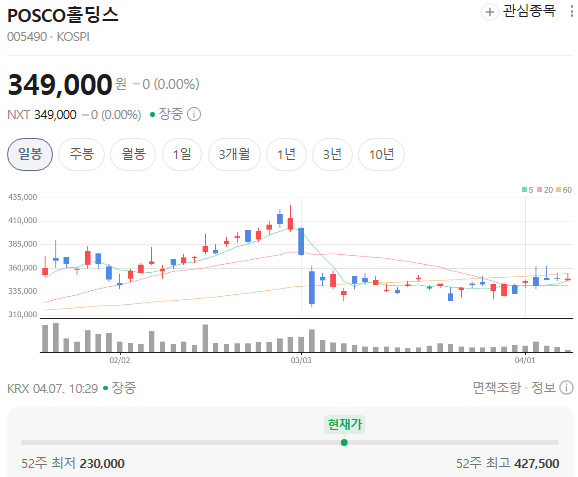The image size is (578, 477).
Task: Click the 310,000 price axis label
Action: (23, 314)
